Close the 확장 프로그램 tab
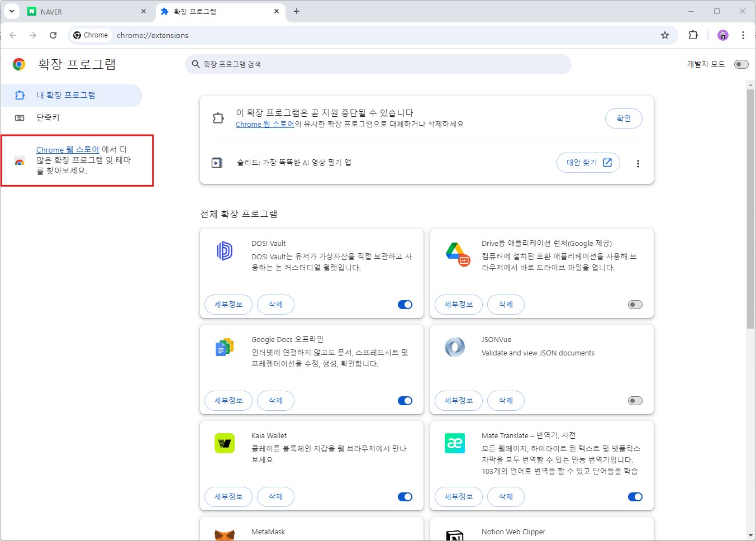This screenshot has width=756, height=541. (277, 11)
